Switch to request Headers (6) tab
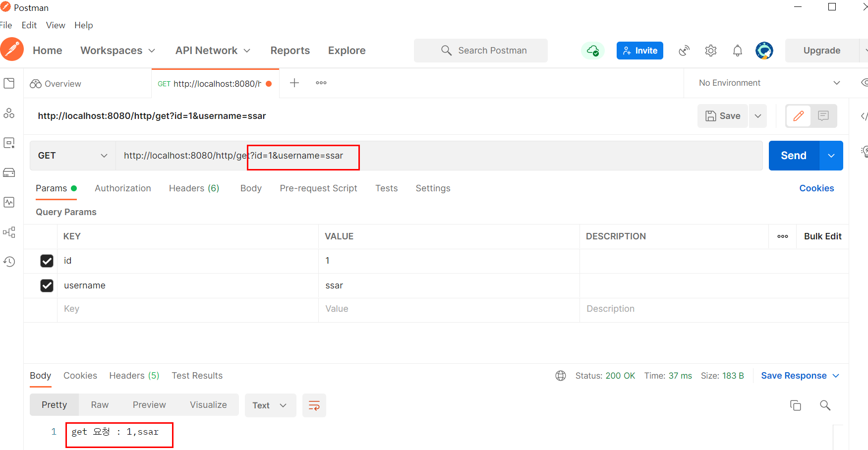Screen dimensions: 868x450 [194, 188]
